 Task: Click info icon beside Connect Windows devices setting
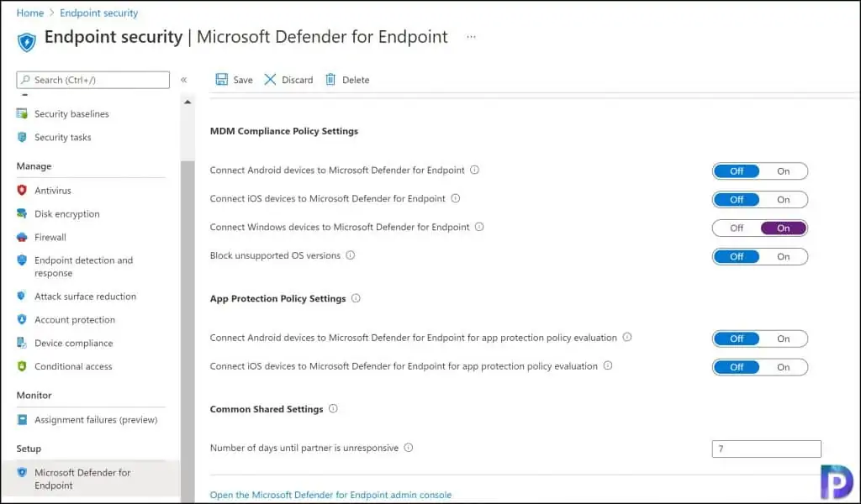(479, 227)
